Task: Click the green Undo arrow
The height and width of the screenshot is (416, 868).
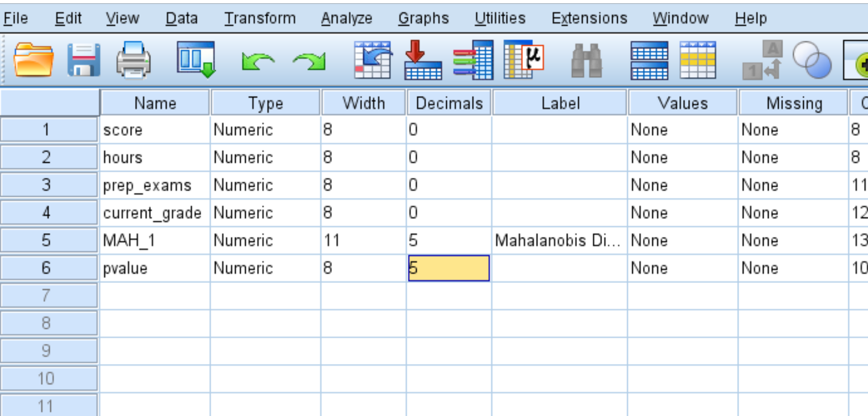Action: [x=258, y=62]
